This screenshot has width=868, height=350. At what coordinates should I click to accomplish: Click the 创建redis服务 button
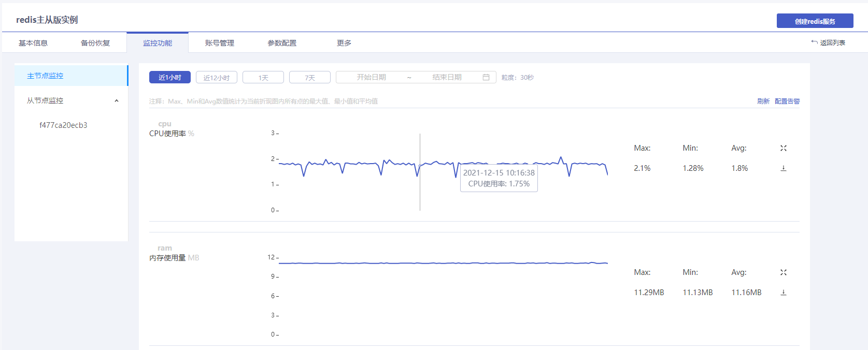coord(815,21)
